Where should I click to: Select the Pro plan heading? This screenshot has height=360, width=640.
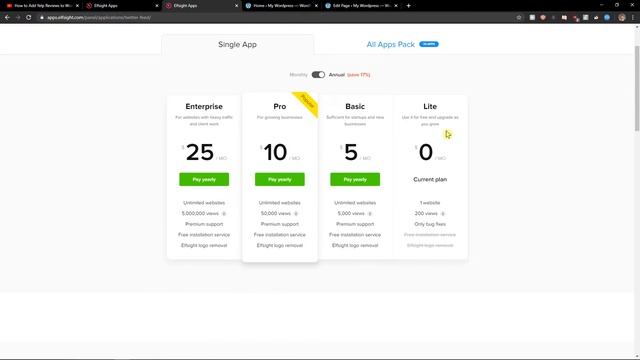coord(280,106)
